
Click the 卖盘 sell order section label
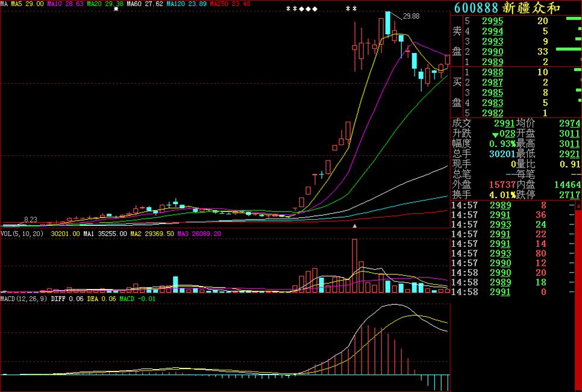point(457,41)
